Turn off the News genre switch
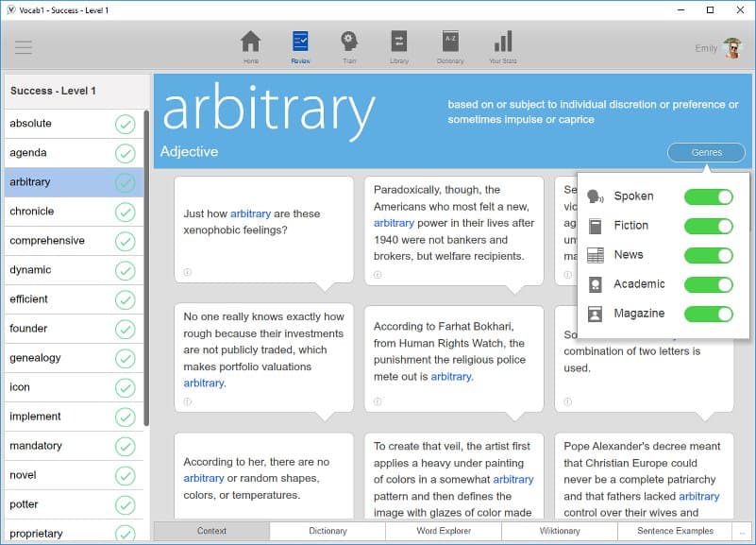Viewport: 756px width, 545px height. pyautogui.click(x=708, y=254)
